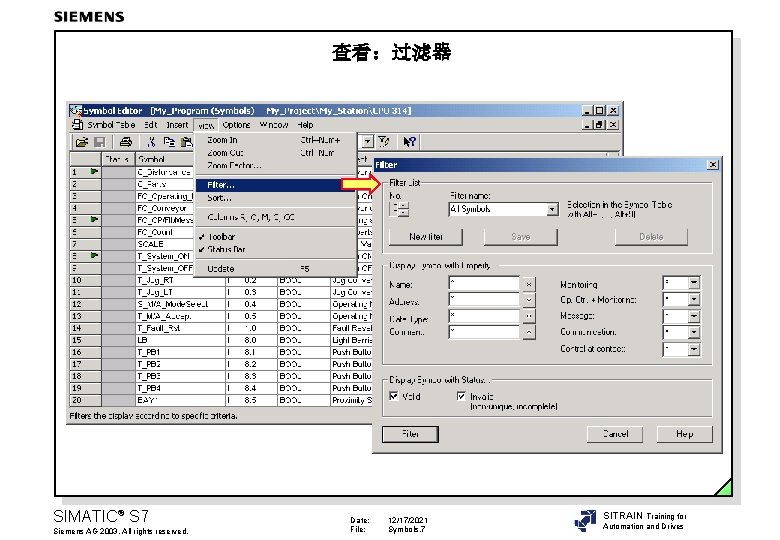Choose Columns R, O, M, C, CC entry
The height and width of the screenshot is (540, 780).
click(276, 217)
